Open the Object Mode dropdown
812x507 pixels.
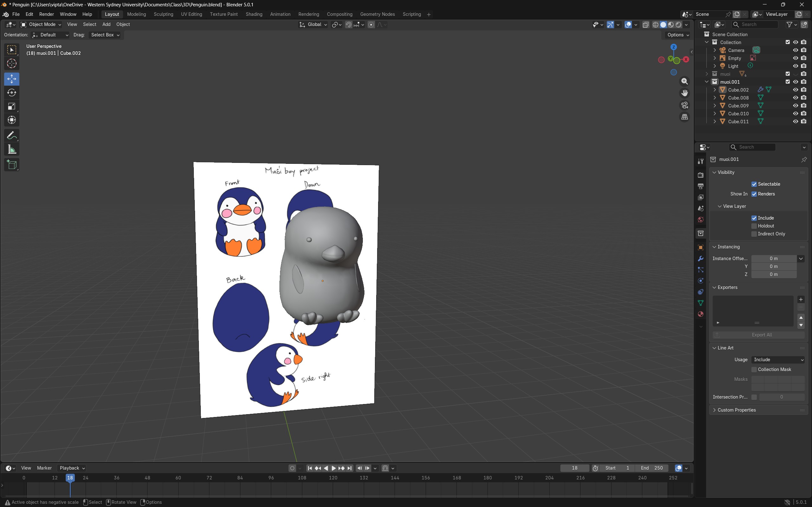pos(41,24)
